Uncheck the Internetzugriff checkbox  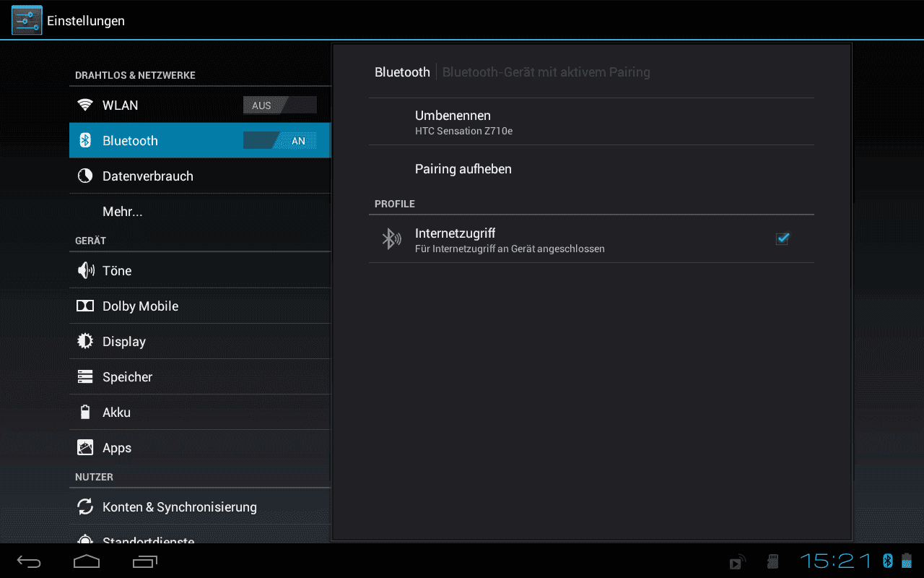pyautogui.click(x=782, y=238)
